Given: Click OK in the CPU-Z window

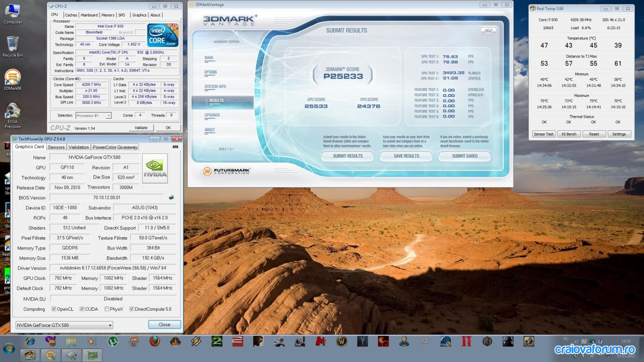Looking at the screenshot, I should pyautogui.click(x=168, y=128).
